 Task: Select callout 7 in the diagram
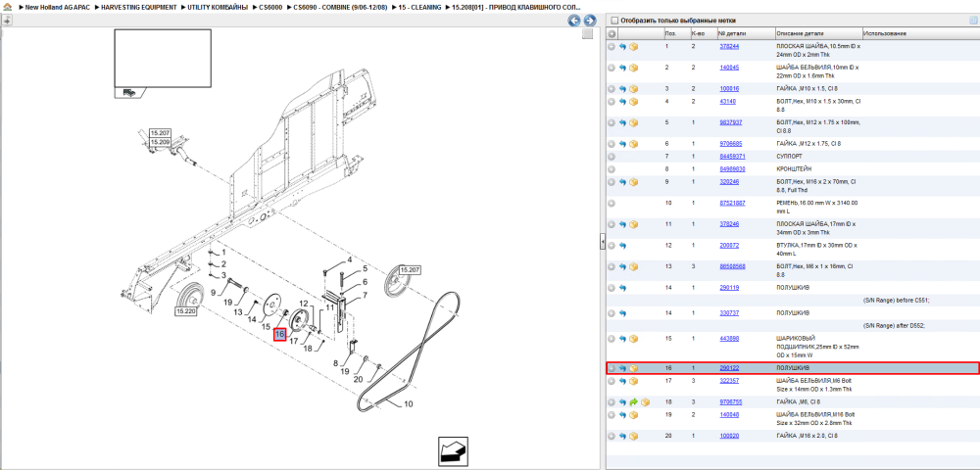click(x=365, y=294)
